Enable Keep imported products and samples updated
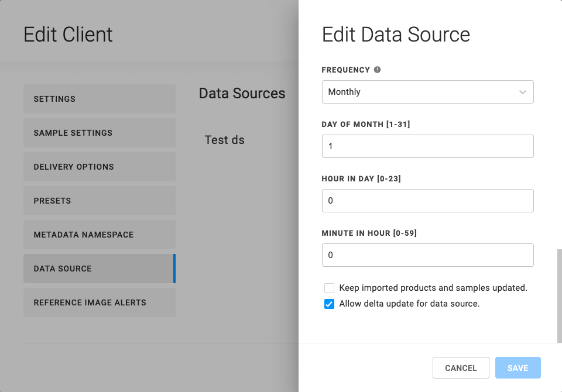This screenshot has width=562, height=392. point(330,288)
